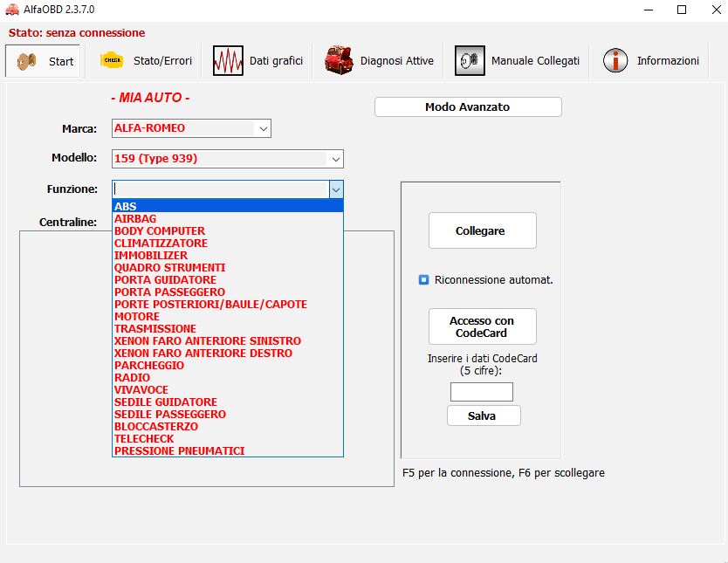Click the Salva button
The height and width of the screenshot is (563, 728).
tap(484, 415)
